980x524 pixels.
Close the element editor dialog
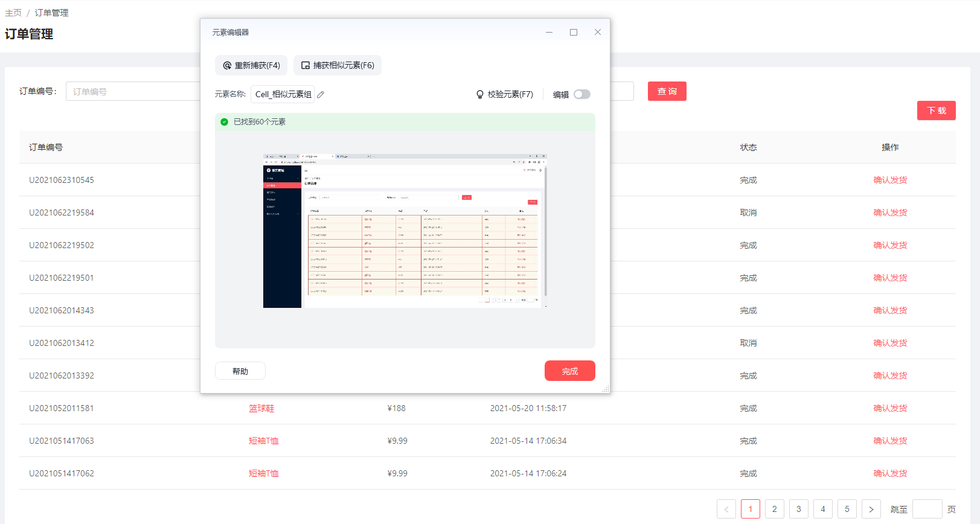click(x=597, y=33)
